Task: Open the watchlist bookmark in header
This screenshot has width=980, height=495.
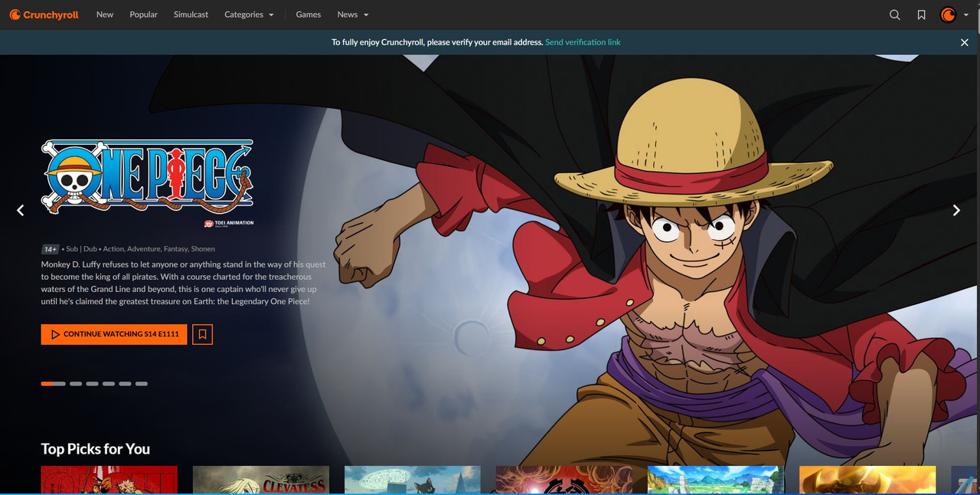Action: click(x=921, y=15)
